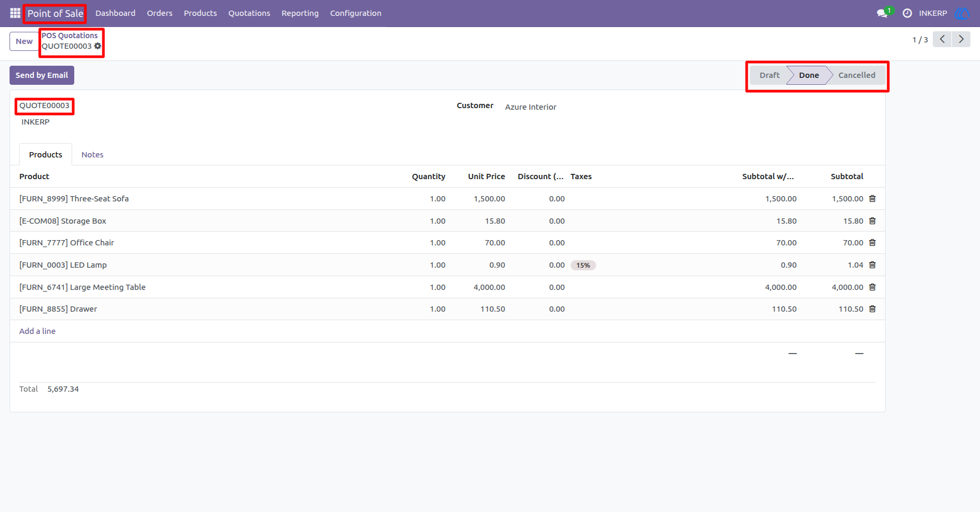Delete the Storage Box line

(872, 221)
